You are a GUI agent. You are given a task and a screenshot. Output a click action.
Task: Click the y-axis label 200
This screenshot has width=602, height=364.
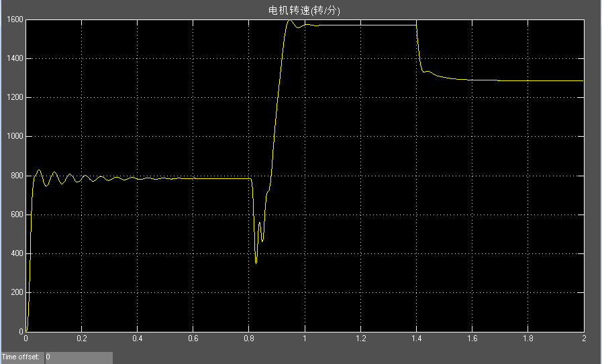[x=17, y=293]
